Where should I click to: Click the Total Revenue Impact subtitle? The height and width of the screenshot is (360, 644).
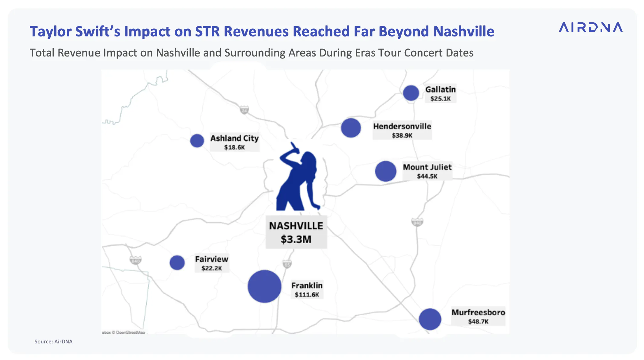point(251,53)
